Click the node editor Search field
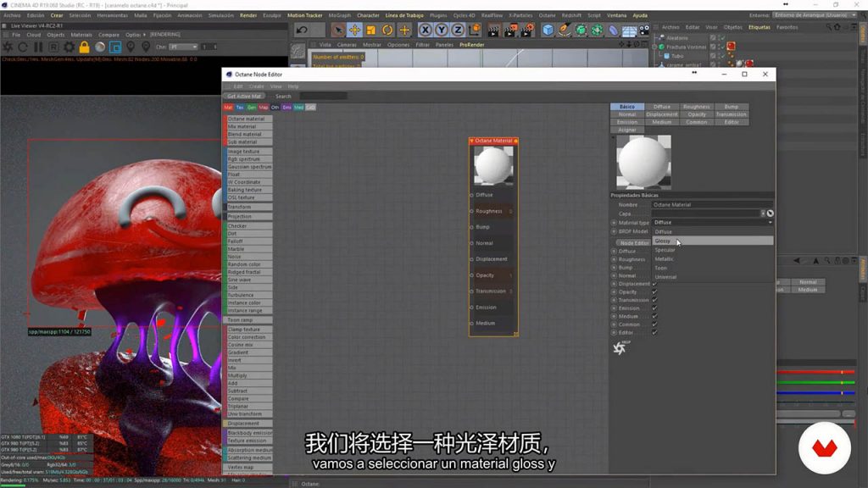868x488 pixels. tap(323, 97)
